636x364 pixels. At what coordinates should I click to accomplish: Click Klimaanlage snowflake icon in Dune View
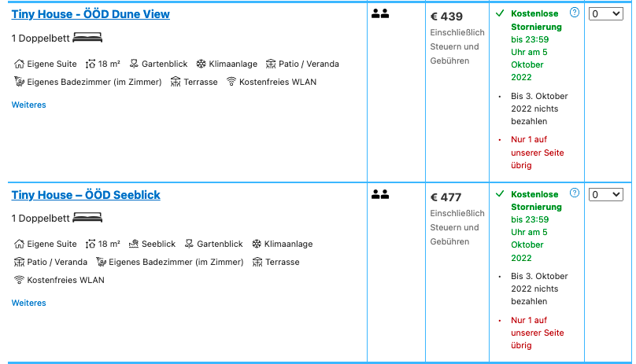[201, 64]
